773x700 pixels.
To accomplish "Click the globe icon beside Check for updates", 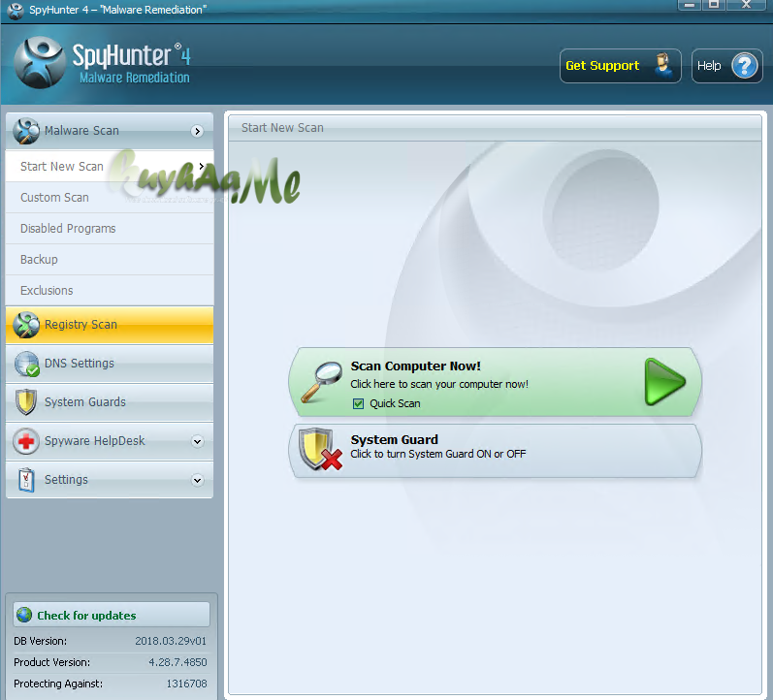I will pos(24,615).
